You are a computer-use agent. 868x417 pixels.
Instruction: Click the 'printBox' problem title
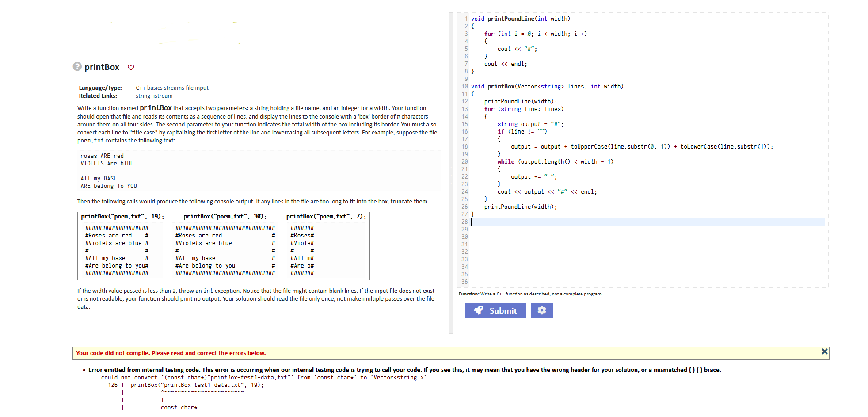click(102, 67)
